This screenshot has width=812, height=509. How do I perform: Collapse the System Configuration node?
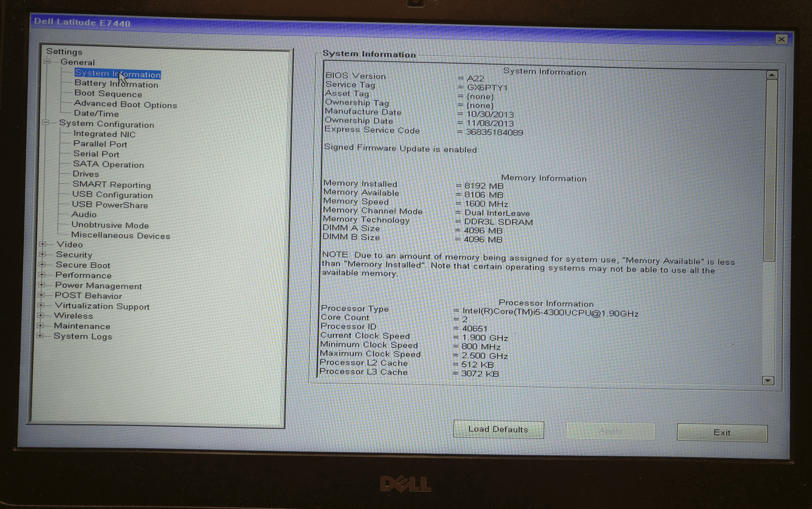tap(46, 123)
